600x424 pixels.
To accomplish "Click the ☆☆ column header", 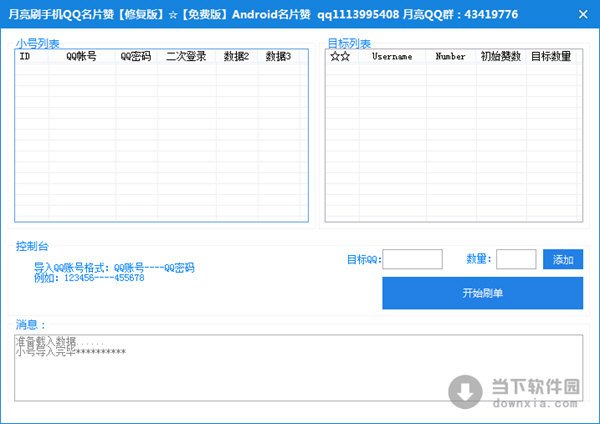I will pyautogui.click(x=342, y=56).
